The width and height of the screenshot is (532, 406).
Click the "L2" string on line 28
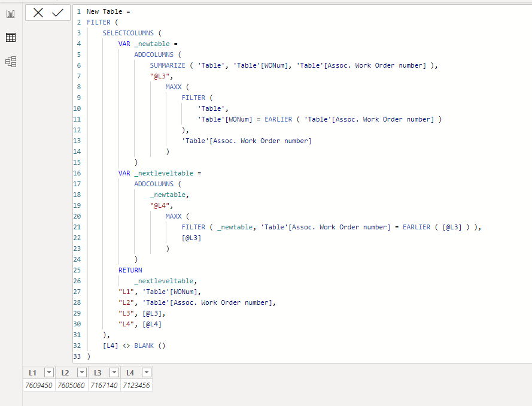pyautogui.click(x=126, y=302)
